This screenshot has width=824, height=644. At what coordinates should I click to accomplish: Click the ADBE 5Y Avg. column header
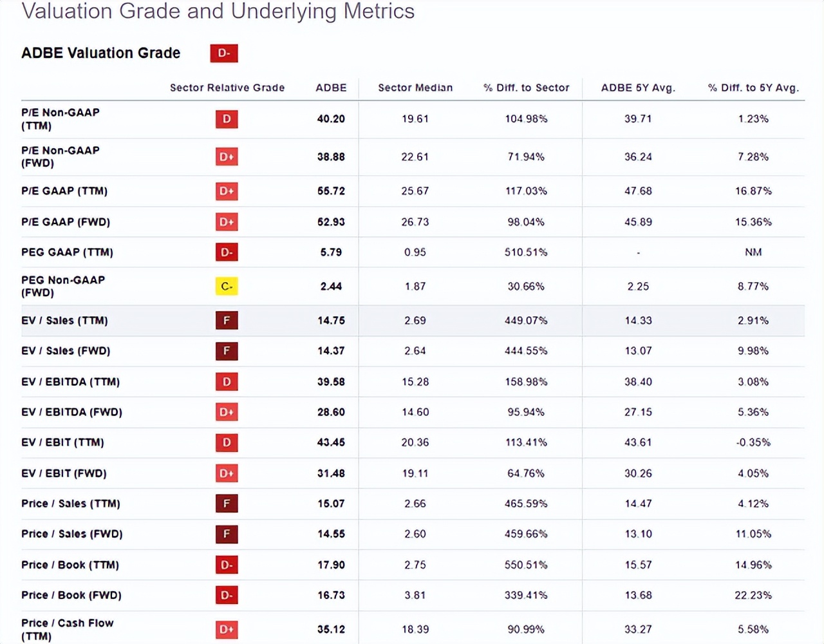pyautogui.click(x=638, y=88)
